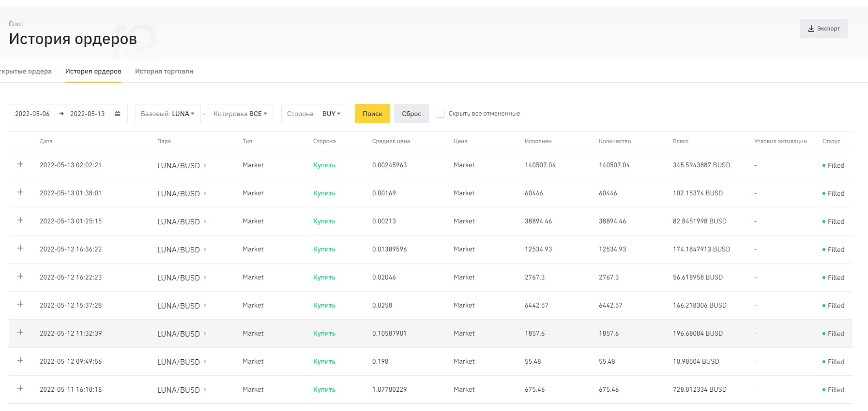Click the start date 2022-05-06 field
868x411 pixels.
[x=32, y=114]
